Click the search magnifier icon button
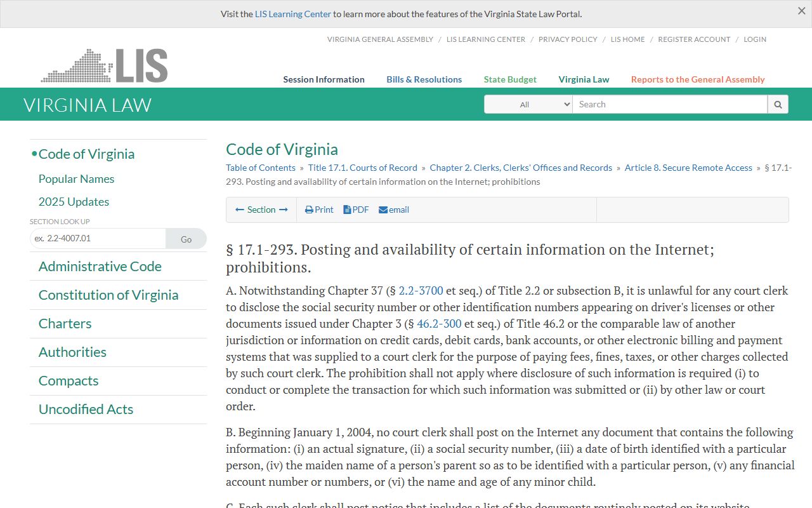The height and width of the screenshot is (508, 812). 778,105
